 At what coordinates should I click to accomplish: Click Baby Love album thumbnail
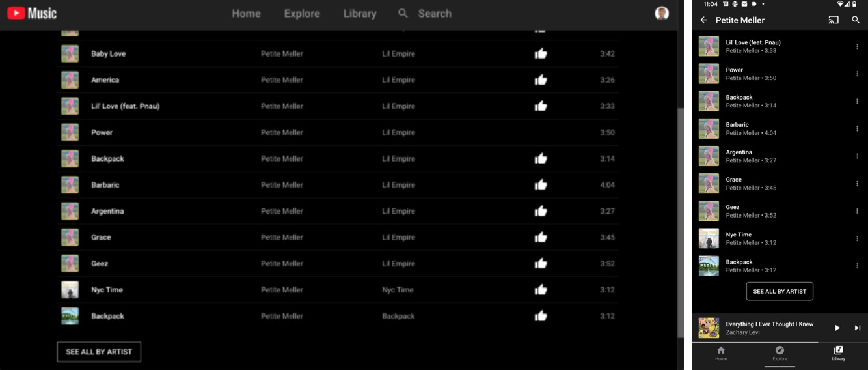coord(70,53)
